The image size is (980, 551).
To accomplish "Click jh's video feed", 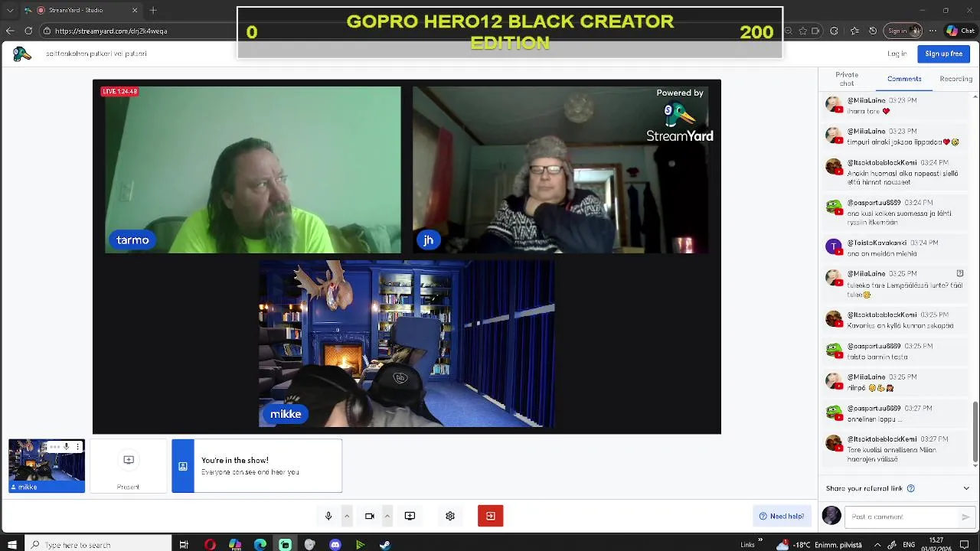I will tap(560, 169).
